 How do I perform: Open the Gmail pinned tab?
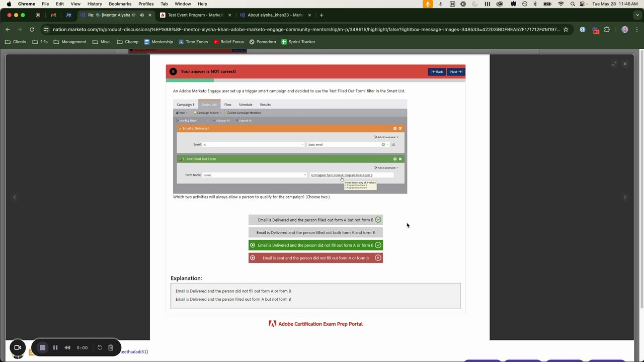pyautogui.click(x=53, y=15)
